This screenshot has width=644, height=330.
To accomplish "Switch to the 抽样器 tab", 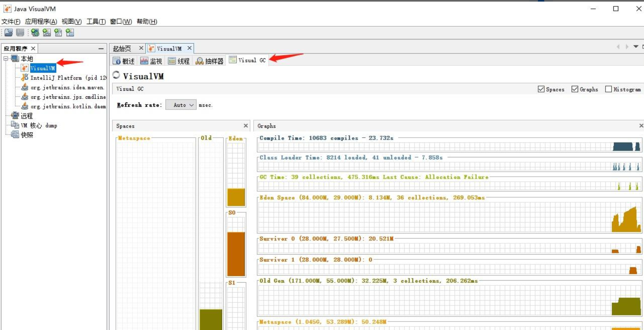I will tap(209, 61).
